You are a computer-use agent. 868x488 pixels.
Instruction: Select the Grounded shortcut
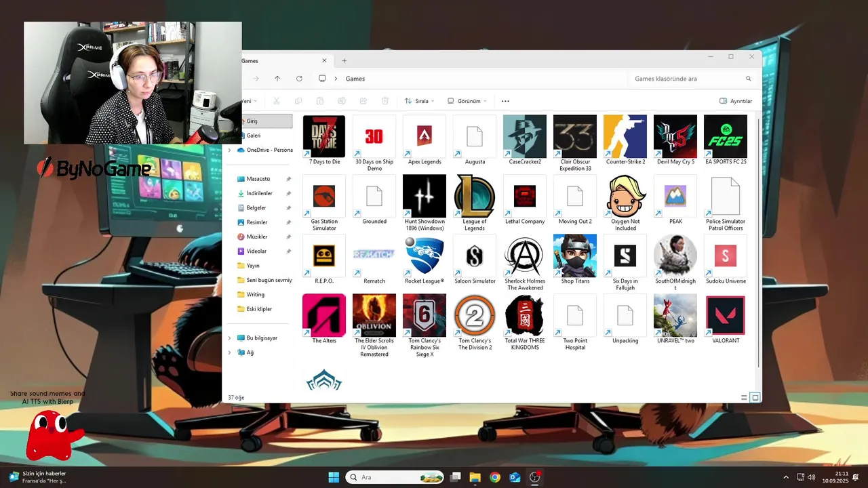click(374, 196)
